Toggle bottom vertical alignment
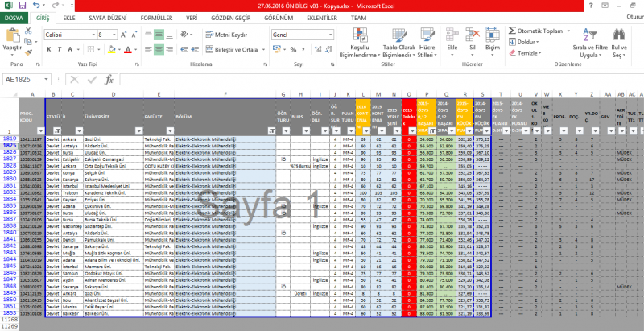644x331 pixels. (x=169, y=35)
